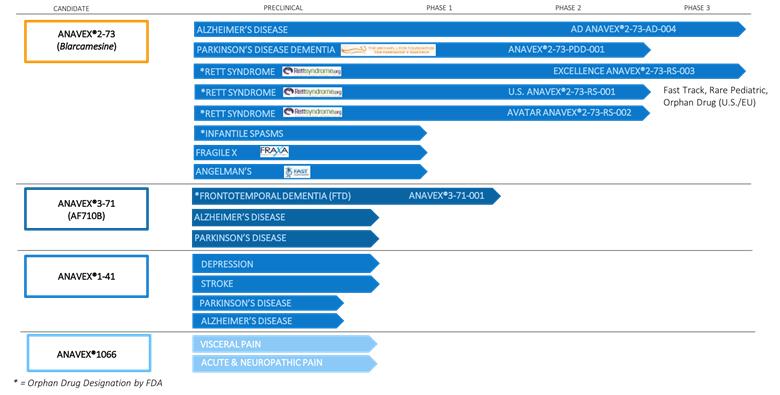Click the Depression bar under ANAVEX 1-41
Image resolution: width=780 pixels, height=395 pixels.
tap(286, 264)
